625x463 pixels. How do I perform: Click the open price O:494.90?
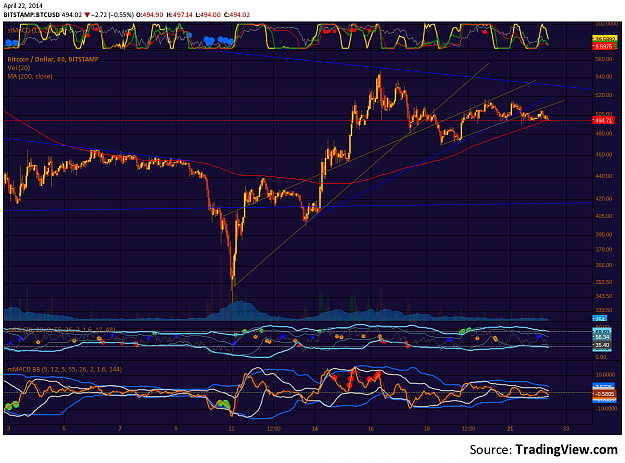pyautogui.click(x=149, y=15)
